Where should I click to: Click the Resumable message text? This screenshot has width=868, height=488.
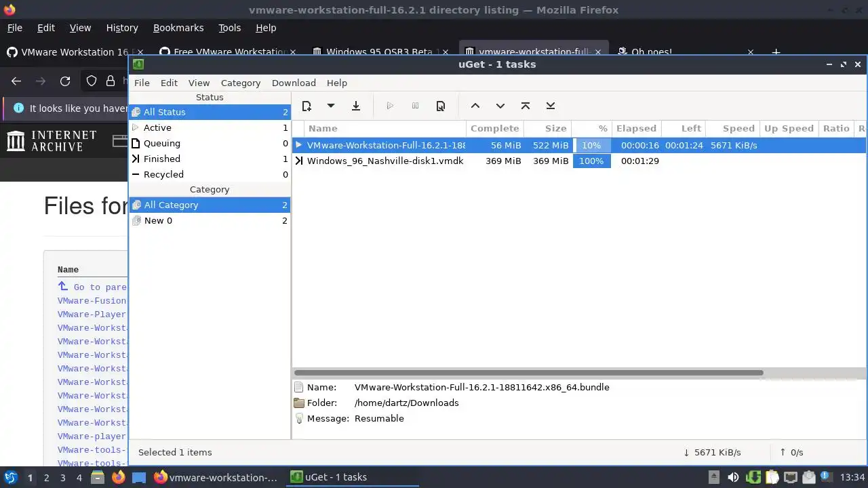pos(379,418)
